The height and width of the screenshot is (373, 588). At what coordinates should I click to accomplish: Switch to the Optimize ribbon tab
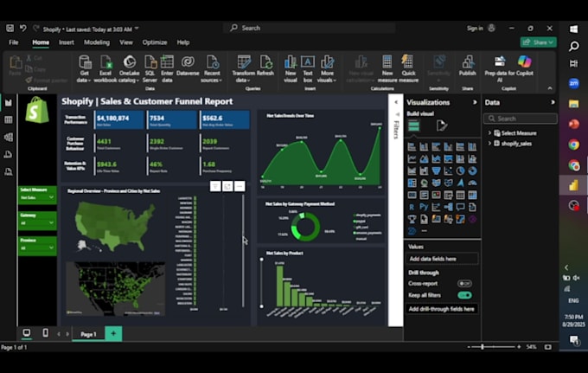point(155,42)
